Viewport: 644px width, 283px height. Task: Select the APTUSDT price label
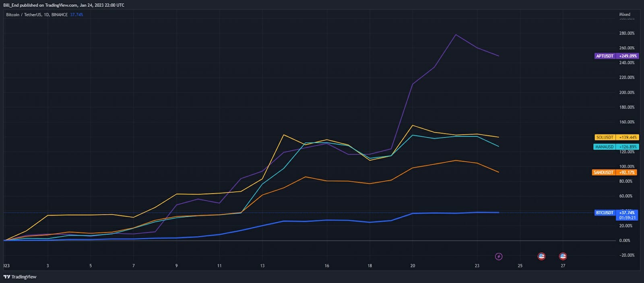tap(605, 56)
